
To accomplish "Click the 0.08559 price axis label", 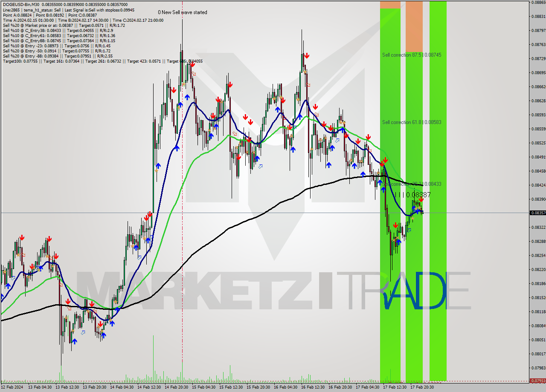I will coord(538,129).
